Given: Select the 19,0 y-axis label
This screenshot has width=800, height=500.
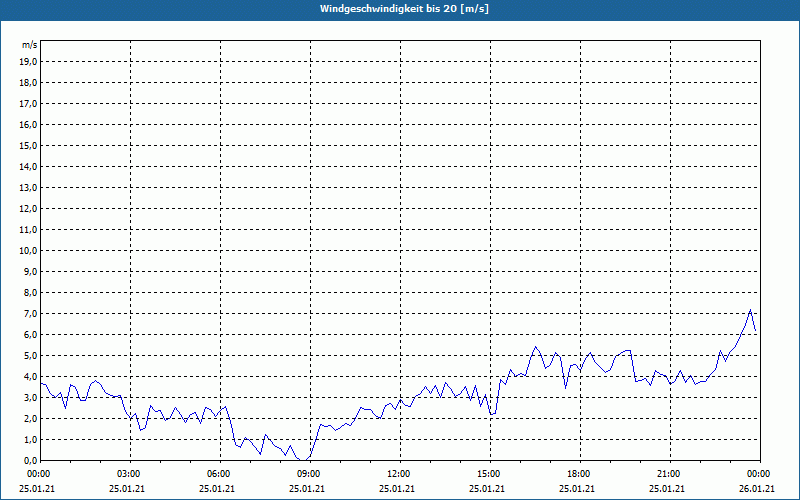Looking at the screenshot, I should tap(29, 62).
